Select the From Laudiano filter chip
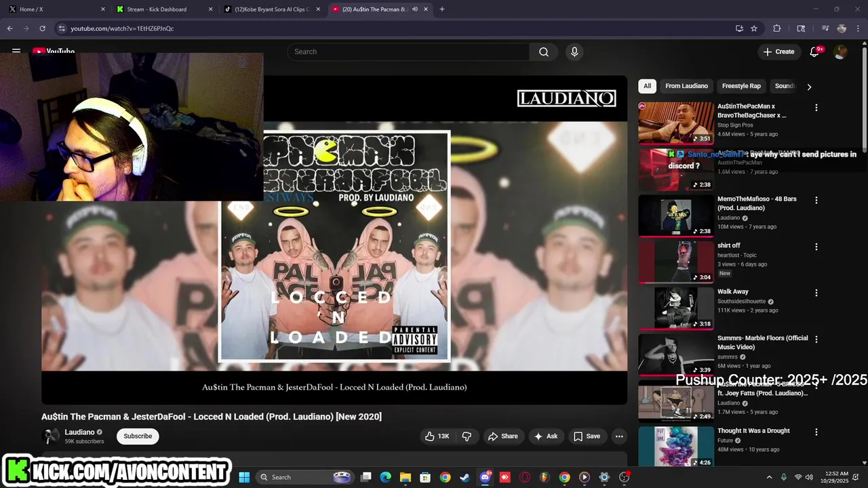Image resolution: width=868 pixels, height=488 pixels. 686,86
